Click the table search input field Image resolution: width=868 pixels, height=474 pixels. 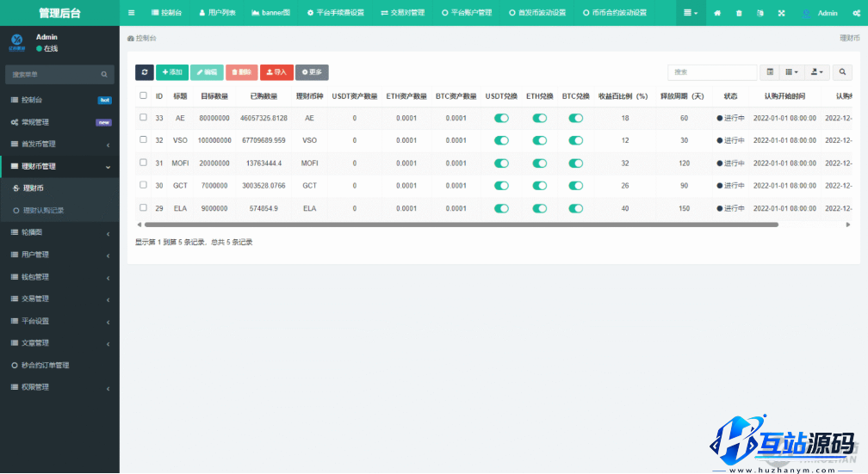(712, 72)
